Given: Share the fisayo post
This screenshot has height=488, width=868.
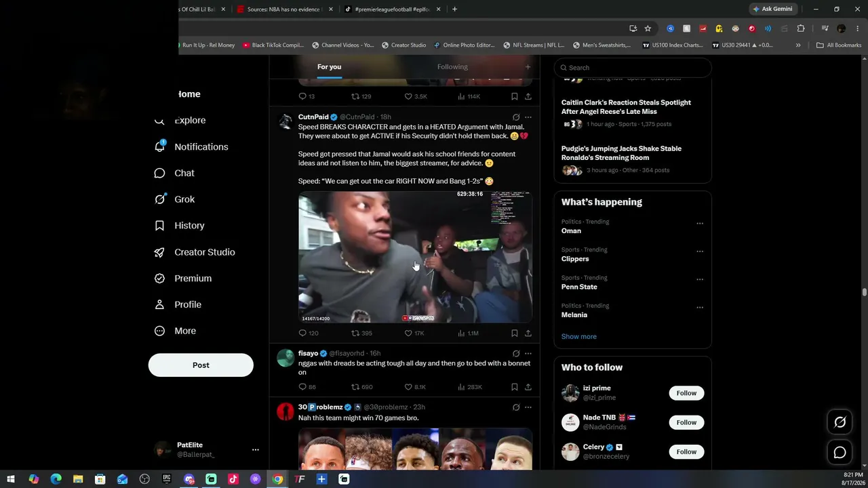Looking at the screenshot, I should pyautogui.click(x=528, y=387).
